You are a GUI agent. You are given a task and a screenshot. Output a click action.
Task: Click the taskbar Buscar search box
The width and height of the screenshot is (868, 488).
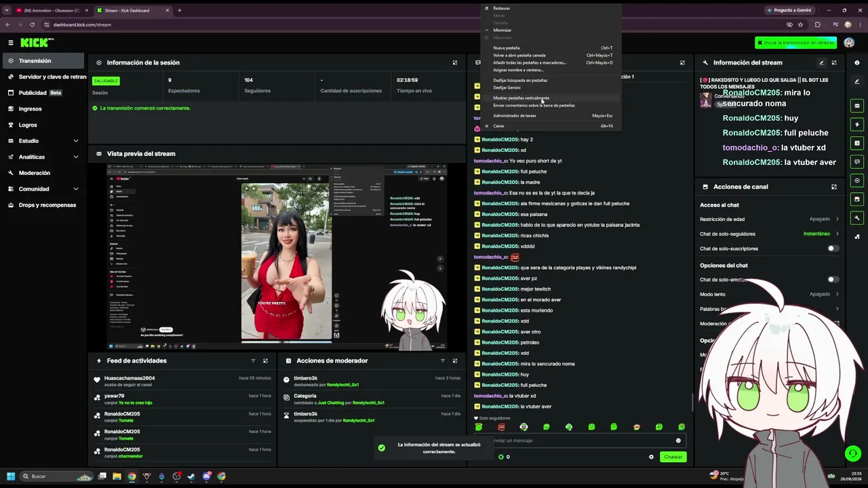[57, 476]
